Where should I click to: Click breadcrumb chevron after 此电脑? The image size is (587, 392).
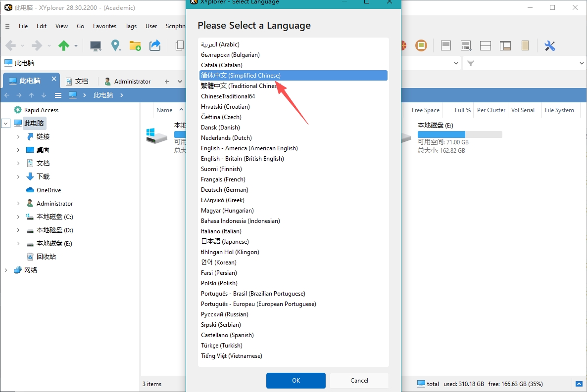coord(122,95)
